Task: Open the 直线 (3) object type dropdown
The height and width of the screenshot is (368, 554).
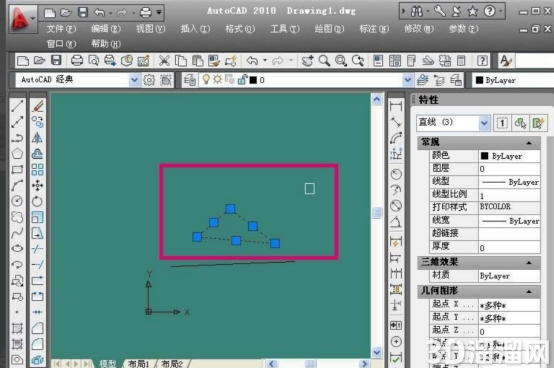Action: click(x=484, y=123)
